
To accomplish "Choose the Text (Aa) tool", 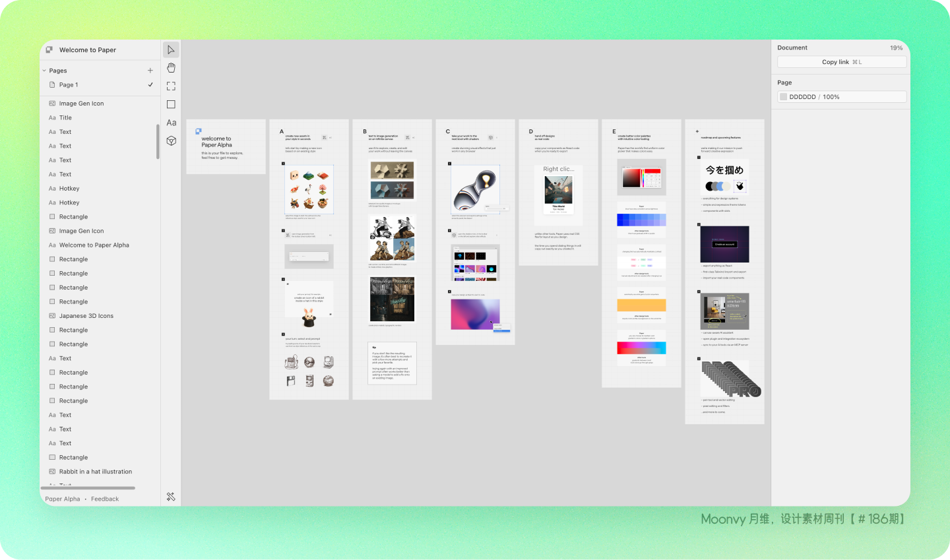I will point(171,123).
